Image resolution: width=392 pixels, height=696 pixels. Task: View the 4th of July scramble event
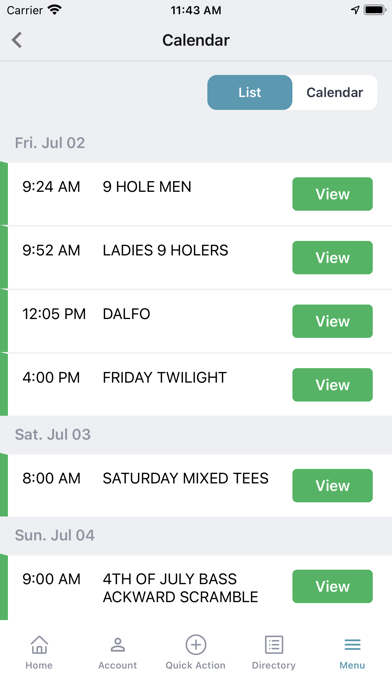point(333,586)
